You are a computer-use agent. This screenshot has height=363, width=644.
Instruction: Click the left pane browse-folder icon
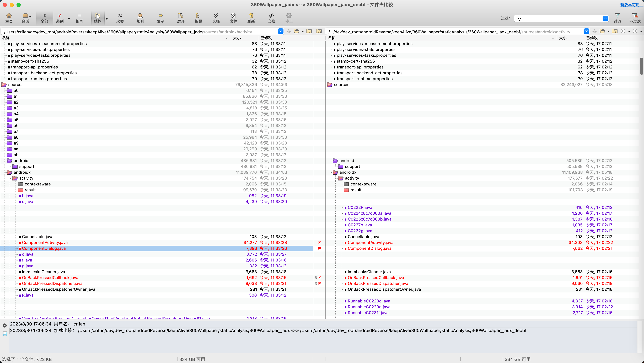point(296,31)
